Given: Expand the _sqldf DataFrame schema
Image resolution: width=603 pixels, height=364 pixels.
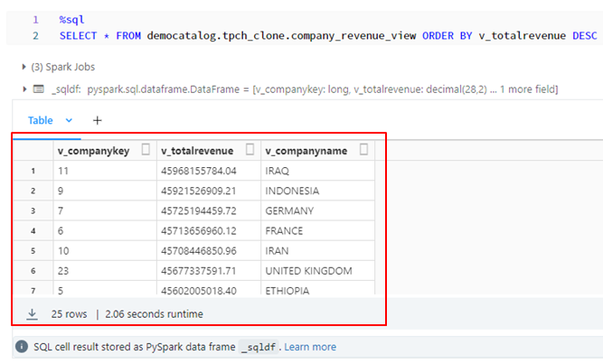Looking at the screenshot, I should (24, 89).
